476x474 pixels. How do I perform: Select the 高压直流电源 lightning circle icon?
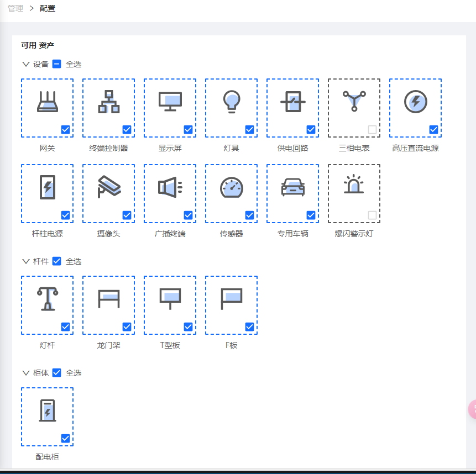pyautogui.click(x=416, y=102)
